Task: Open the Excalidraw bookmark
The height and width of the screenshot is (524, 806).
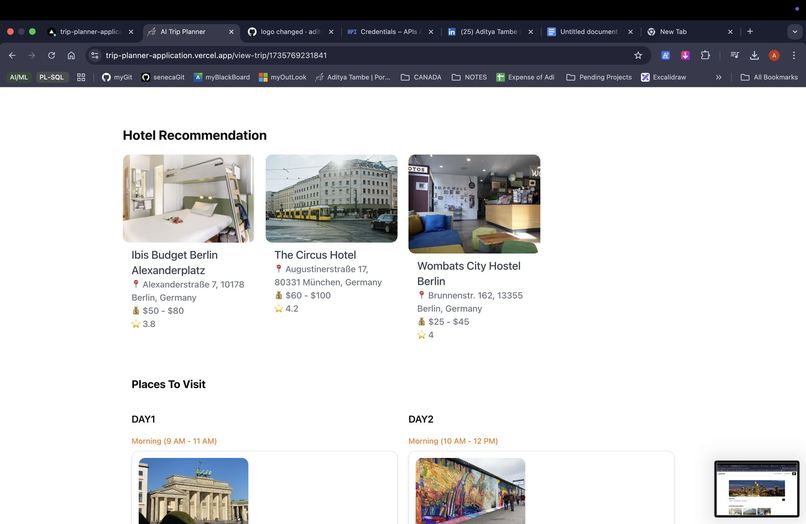Action: tap(664, 77)
